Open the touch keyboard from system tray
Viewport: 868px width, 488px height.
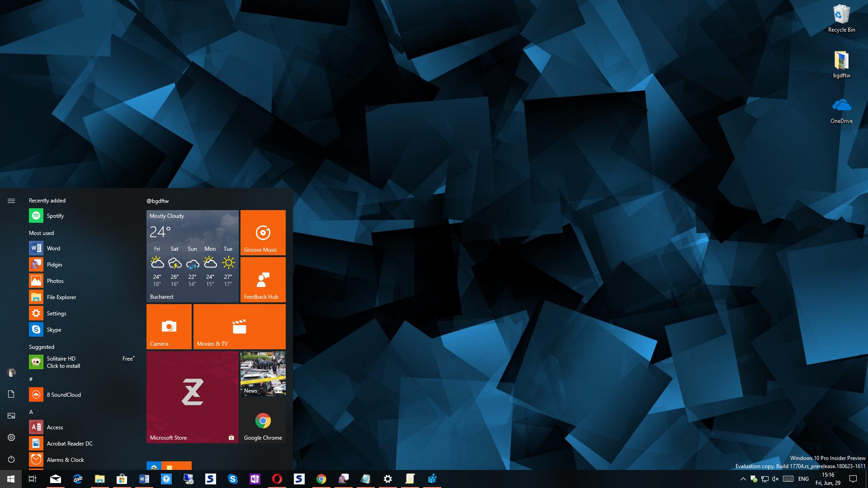(x=788, y=479)
